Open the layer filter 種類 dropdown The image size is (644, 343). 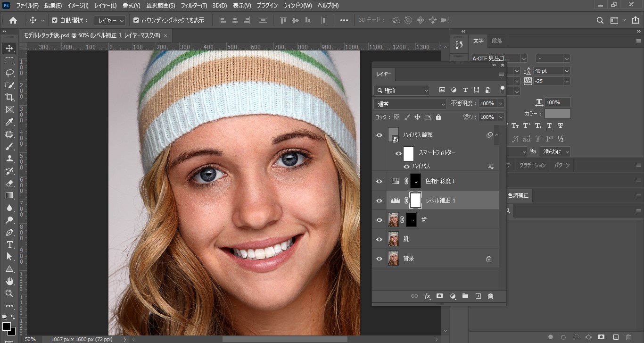[402, 90]
